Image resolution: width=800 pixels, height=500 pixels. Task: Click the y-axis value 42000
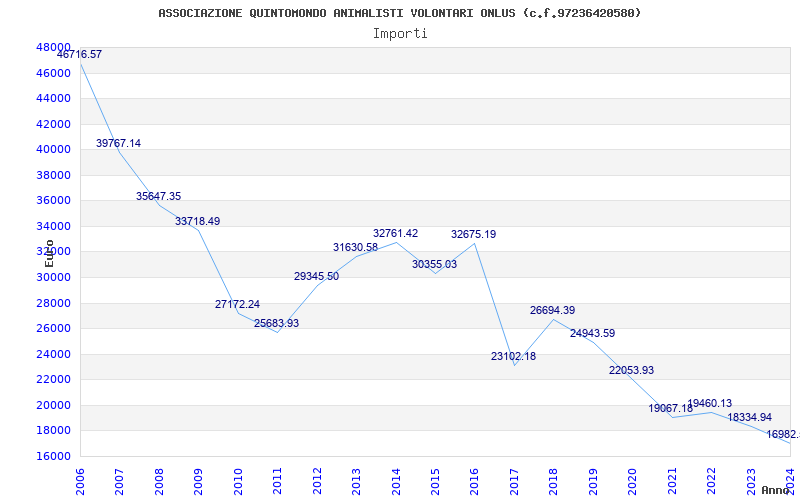(x=53, y=124)
